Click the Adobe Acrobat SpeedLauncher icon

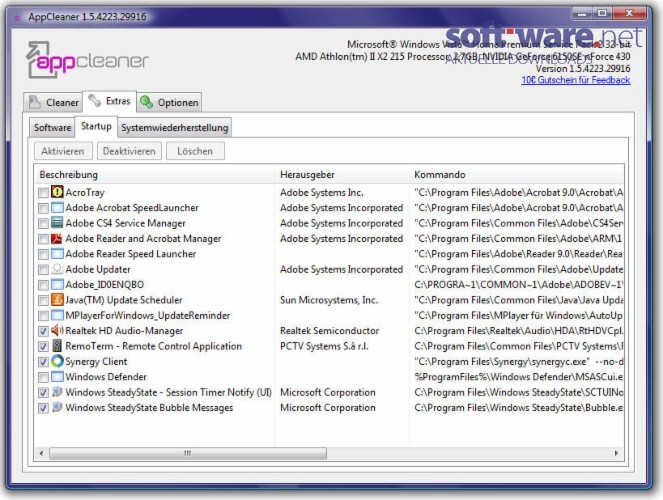57,208
